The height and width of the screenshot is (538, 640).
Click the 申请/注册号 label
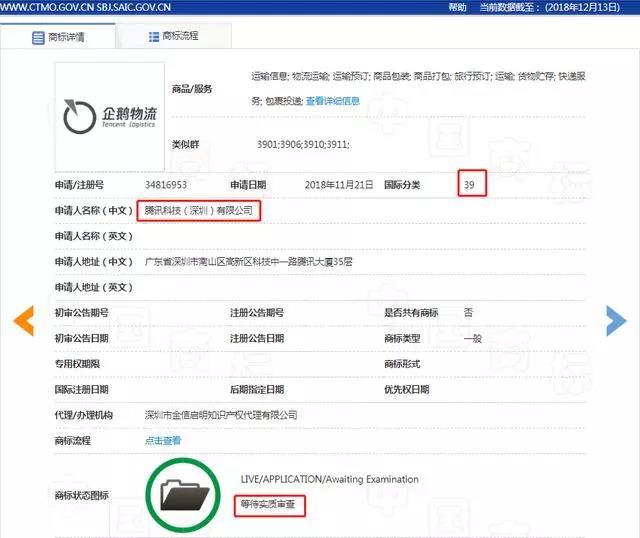[79, 185]
